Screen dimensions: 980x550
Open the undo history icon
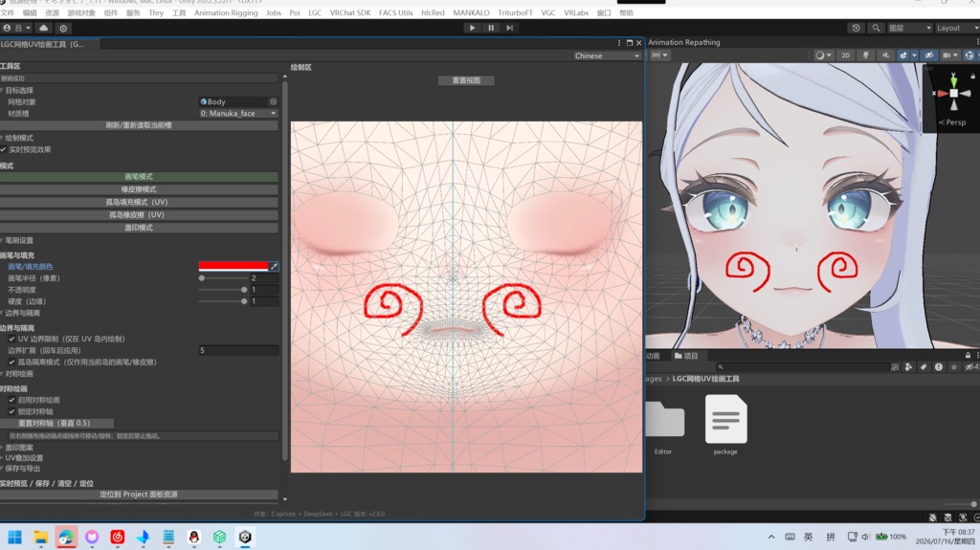coord(857,28)
